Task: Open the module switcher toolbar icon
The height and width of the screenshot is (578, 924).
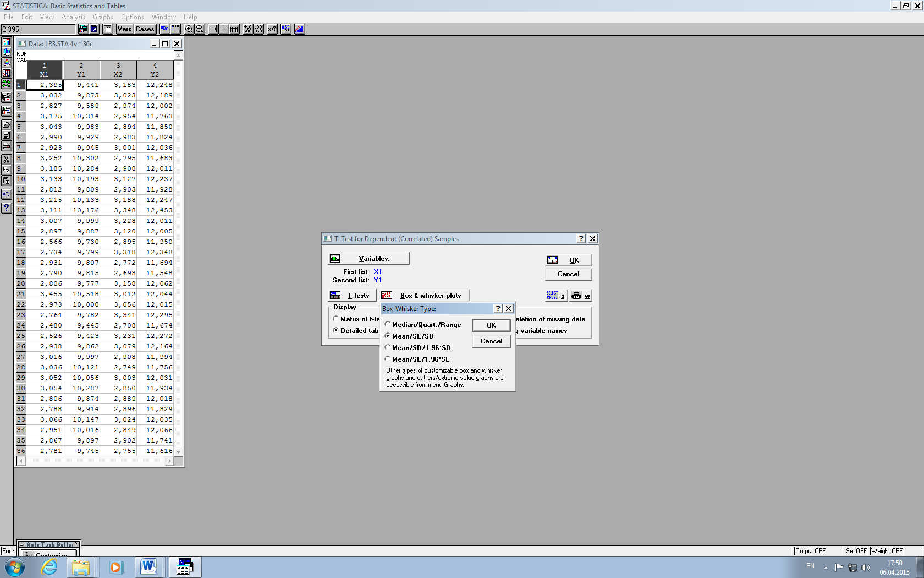Action: (83, 29)
